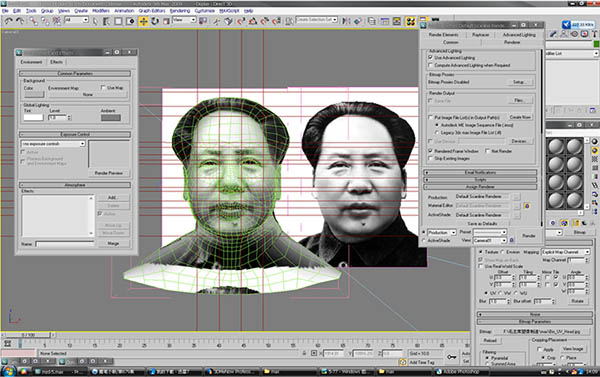Click the Sample Type sphere icon in Material Editor

[x=595, y=141]
